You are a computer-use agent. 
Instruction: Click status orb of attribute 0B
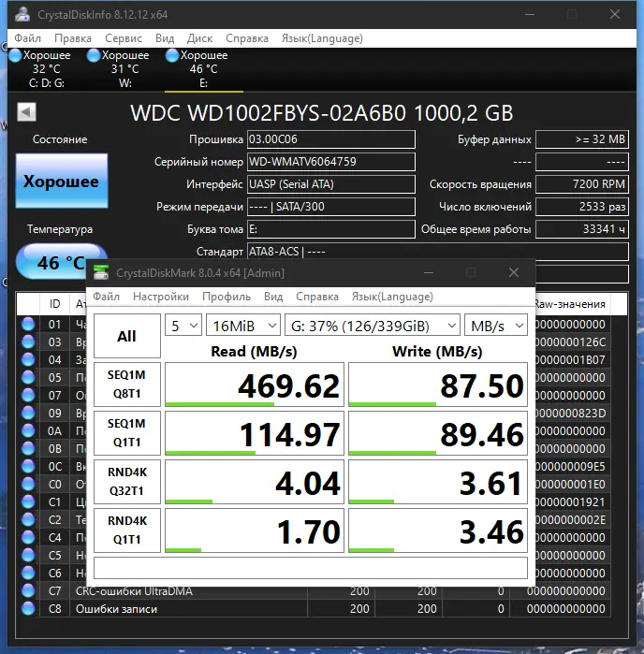click(x=28, y=449)
